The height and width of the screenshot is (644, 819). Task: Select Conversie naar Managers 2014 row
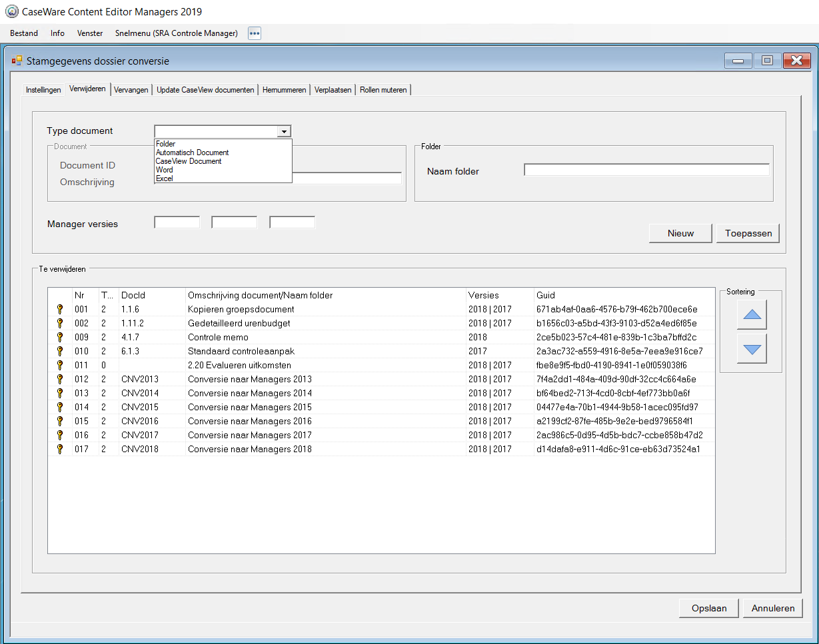click(x=381, y=393)
